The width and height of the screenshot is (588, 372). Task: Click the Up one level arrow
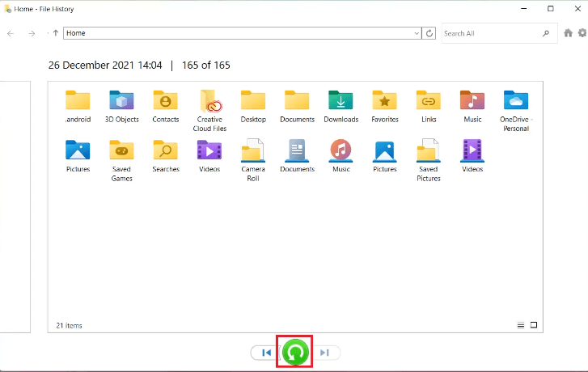pyautogui.click(x=55, y=33)
